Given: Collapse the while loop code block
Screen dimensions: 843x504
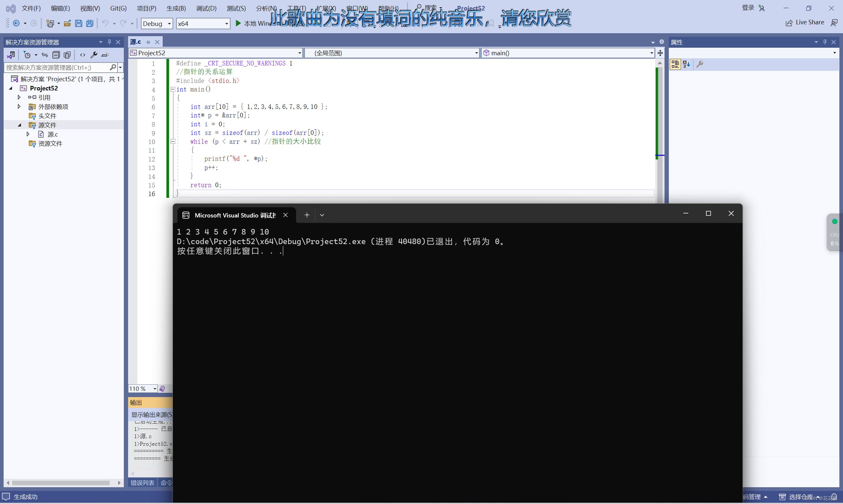Looking at the screenshot, I should (173, 141).
